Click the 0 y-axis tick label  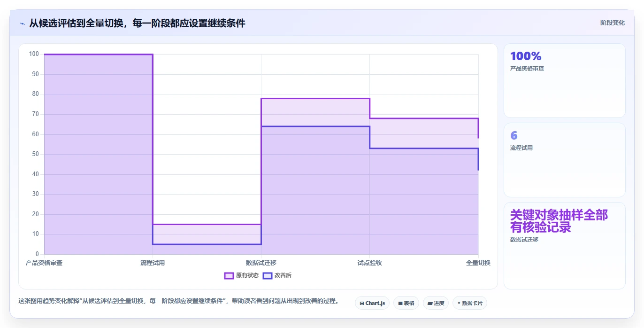tap(38, 254)
